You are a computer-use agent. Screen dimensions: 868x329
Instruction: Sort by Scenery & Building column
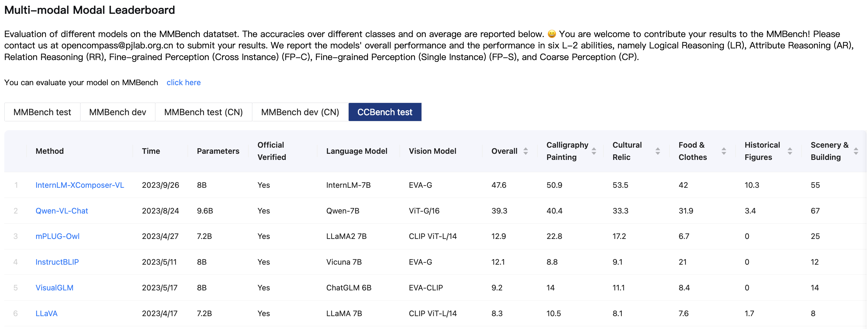point(855,151)
